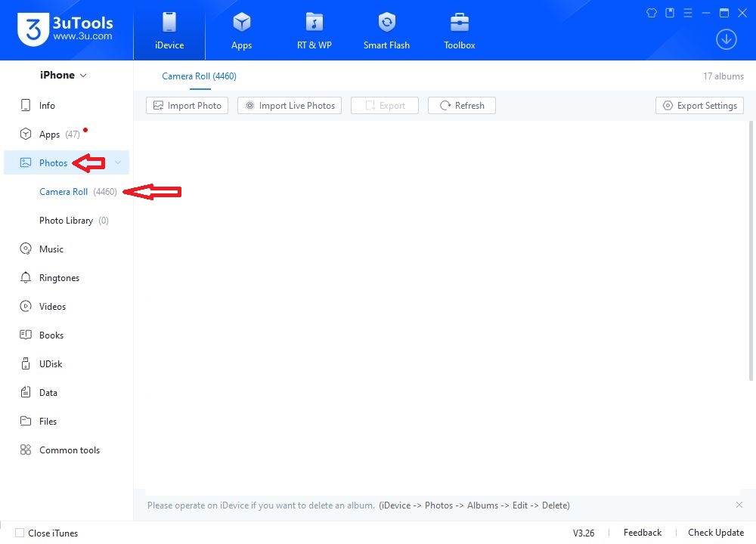756x544 pixels.
Task: Open UDisk in the sidebar
Action: pyautogui.click(x=51, y=364)
